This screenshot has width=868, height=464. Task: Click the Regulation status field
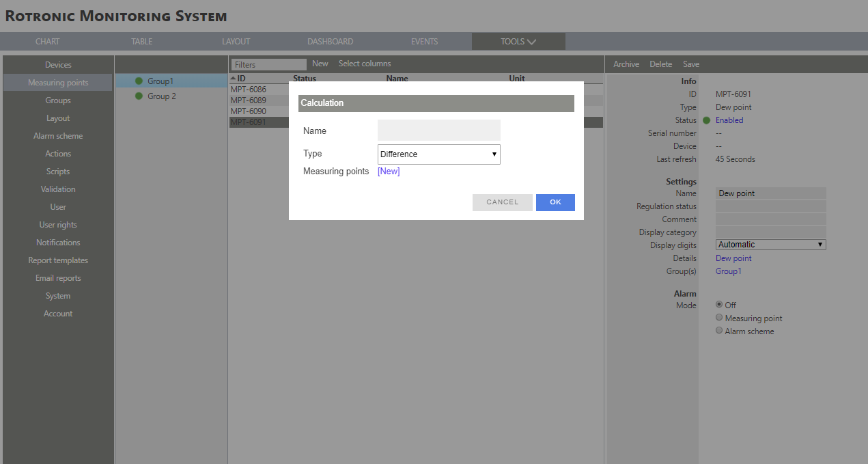coord(771,206)
